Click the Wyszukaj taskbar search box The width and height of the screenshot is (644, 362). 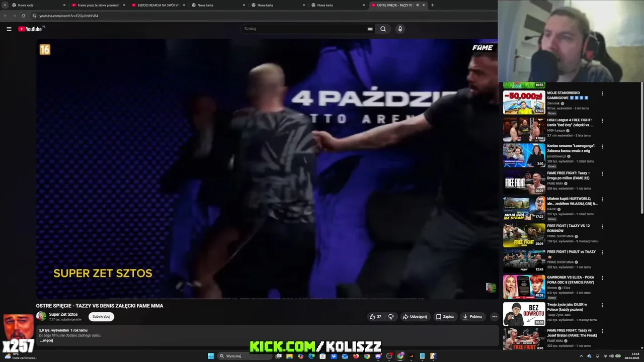click(245, 356)
